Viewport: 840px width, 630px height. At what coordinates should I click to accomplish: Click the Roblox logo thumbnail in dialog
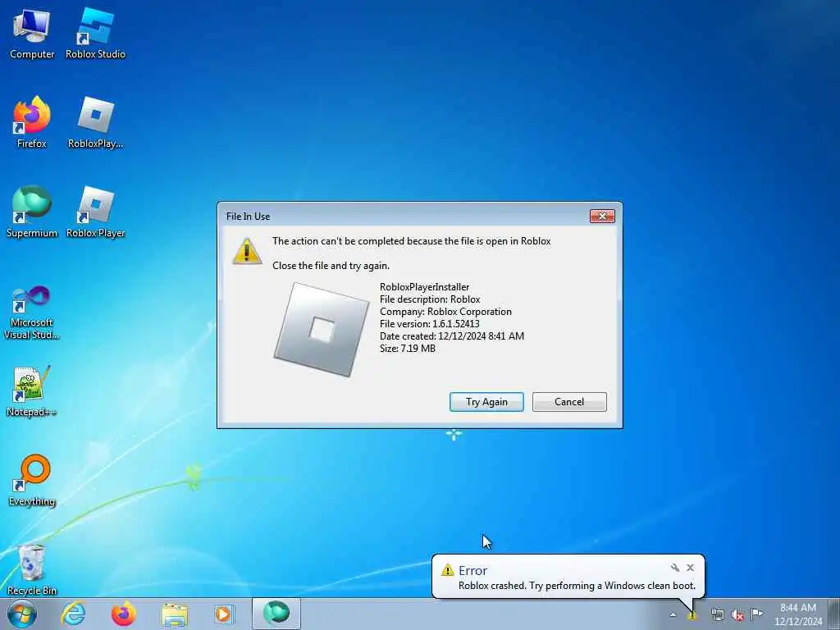[x=322, y=330]
